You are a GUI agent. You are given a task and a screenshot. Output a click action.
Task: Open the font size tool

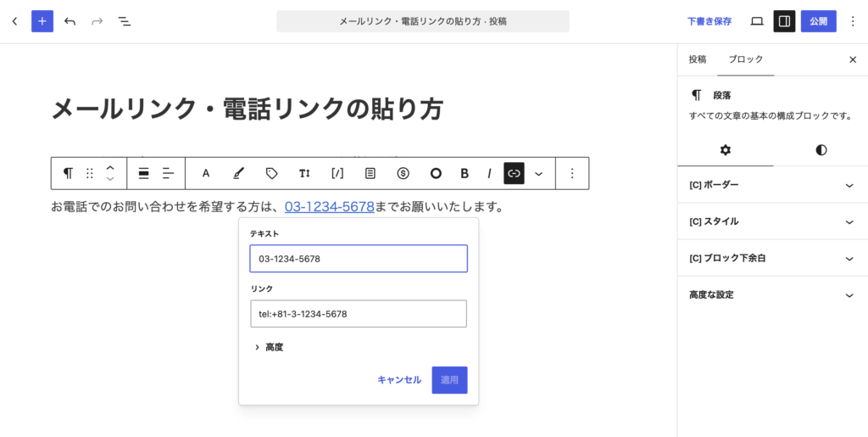tap(304, 173)
